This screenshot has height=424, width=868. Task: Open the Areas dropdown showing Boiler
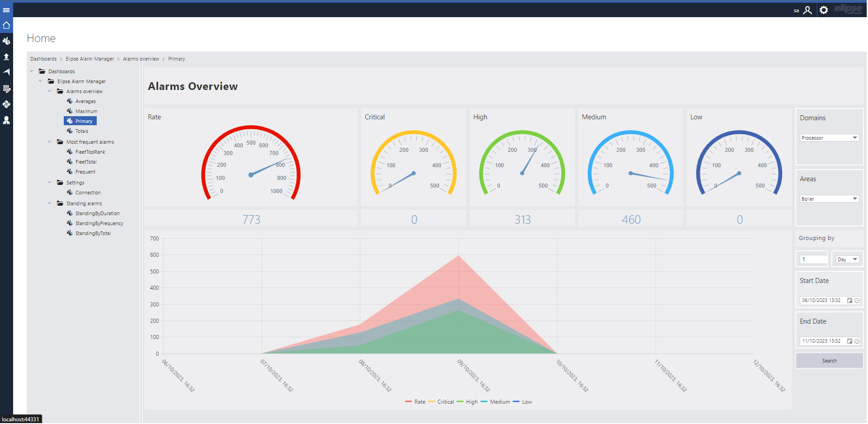click(x=829, y=199)
